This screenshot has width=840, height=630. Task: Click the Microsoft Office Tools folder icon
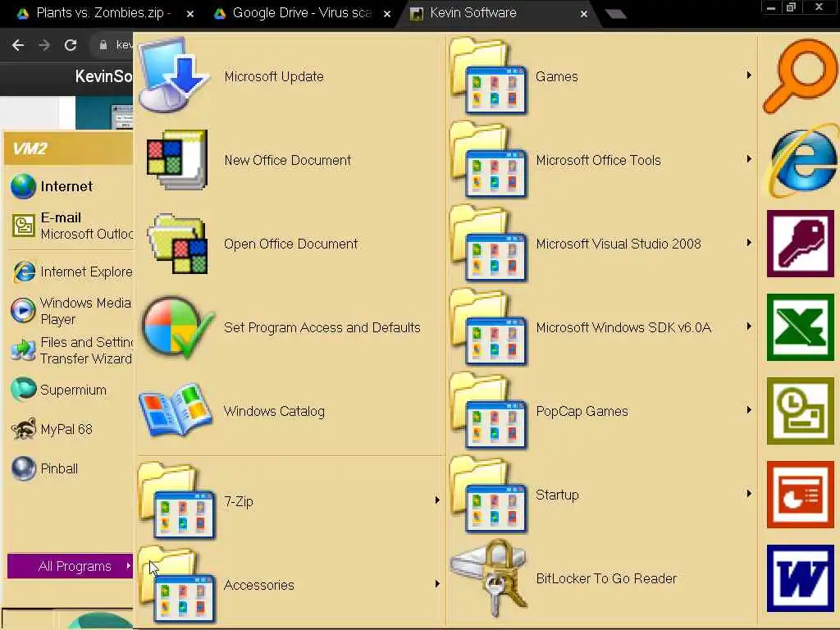point(489,160)
